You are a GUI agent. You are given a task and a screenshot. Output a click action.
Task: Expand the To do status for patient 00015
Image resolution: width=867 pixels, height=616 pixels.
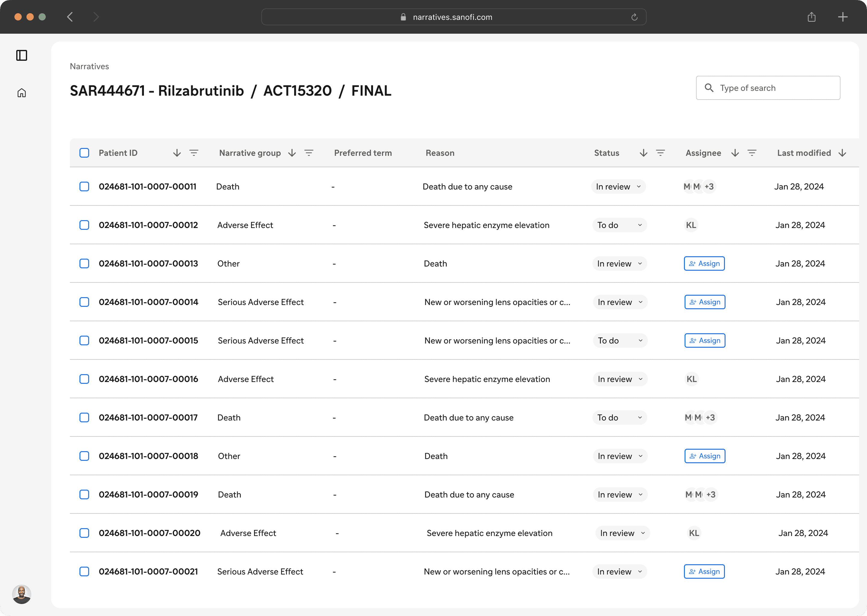pyautogui.click(x=620, y=340)
